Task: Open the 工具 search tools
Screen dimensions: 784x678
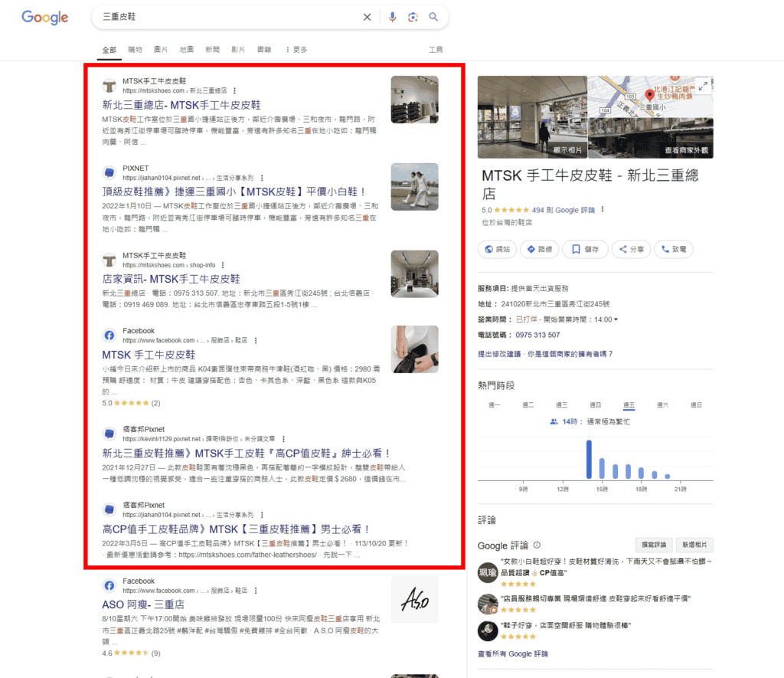Action: tap(436, 50)
